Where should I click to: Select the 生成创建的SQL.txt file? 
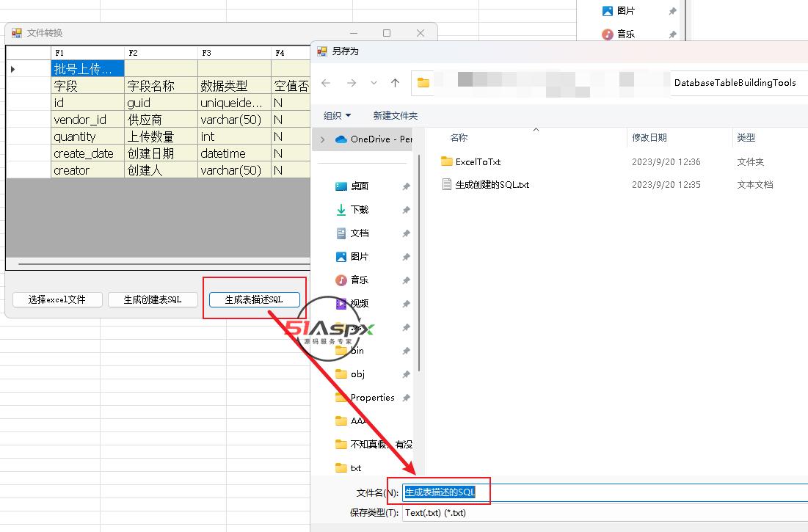(x=492, y=185)
